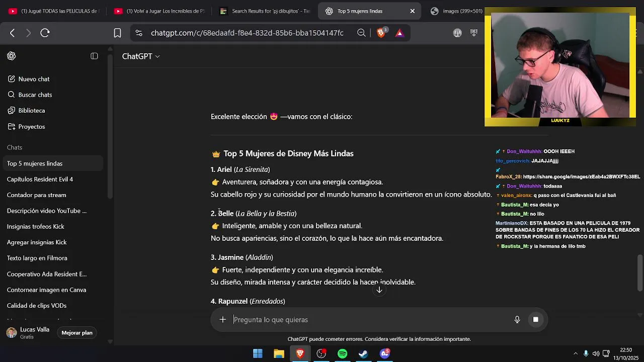
Task: Go back with the browser back arrow
Action: (13, 33)
